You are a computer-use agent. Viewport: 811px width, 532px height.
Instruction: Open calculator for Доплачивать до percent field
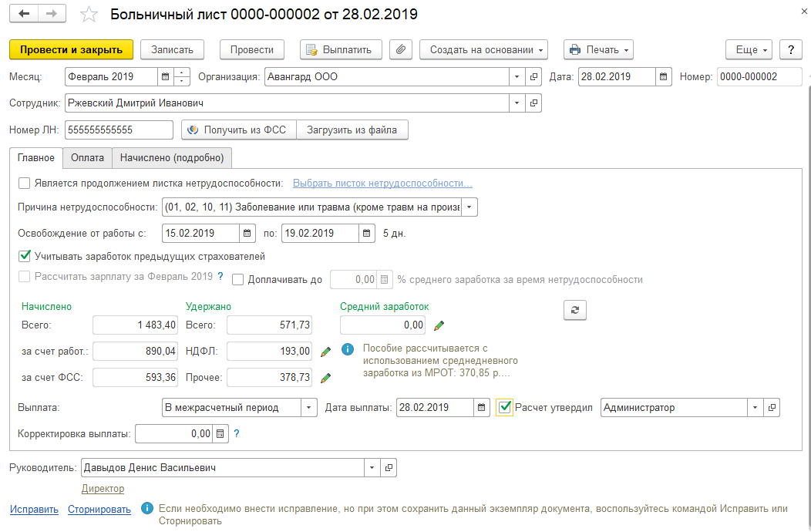[384, 279]
